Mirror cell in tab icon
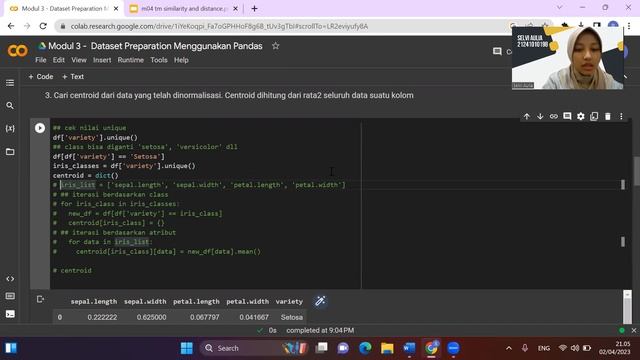Image resolution: width=640 pixels, height=360 pixels. 594,116
